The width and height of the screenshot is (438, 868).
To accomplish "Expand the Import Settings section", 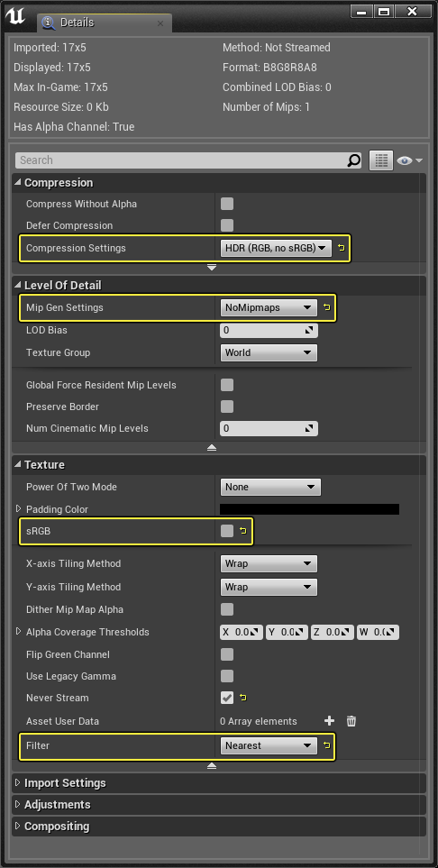I will (x=65, y=782).
